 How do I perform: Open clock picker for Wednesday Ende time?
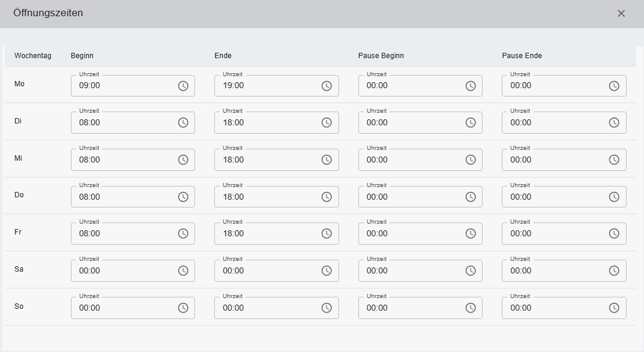(327, 160)
